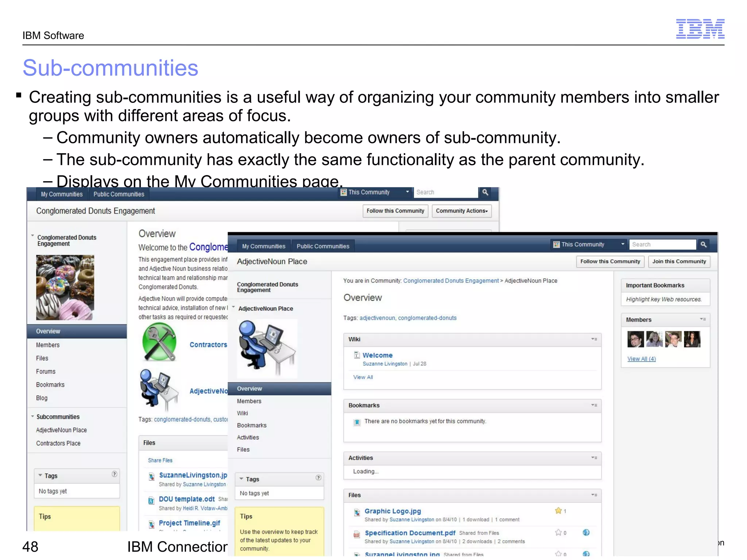Collapse AdjectiveNoun Place tree node
Screen dimensions: 747x560
click(x=233, y=307)
